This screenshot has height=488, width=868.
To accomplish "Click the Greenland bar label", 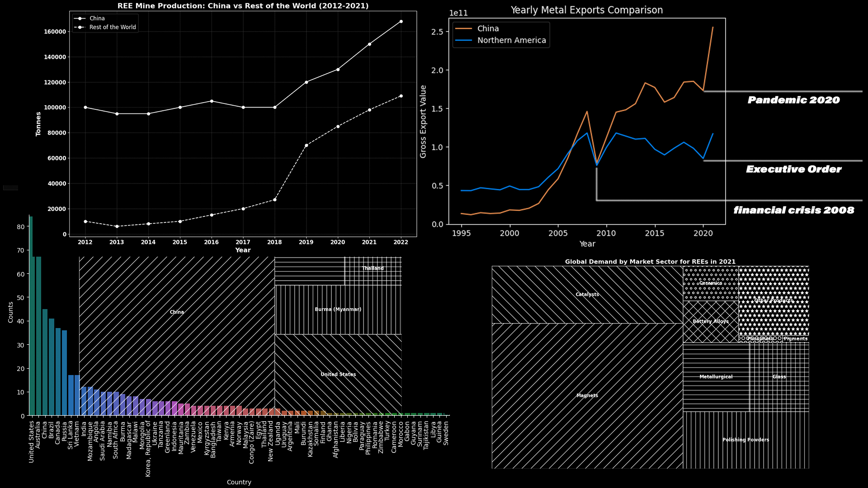I will [167, 437].
